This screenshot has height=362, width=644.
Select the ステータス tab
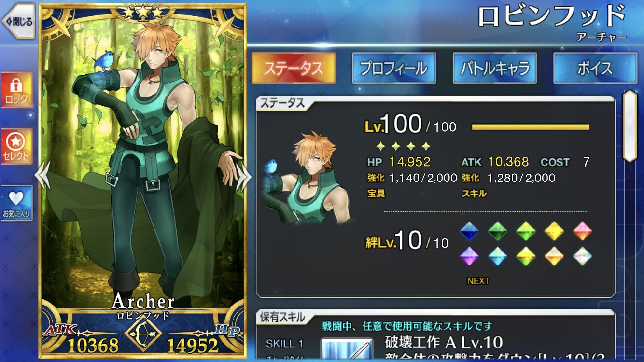point(294,68)
